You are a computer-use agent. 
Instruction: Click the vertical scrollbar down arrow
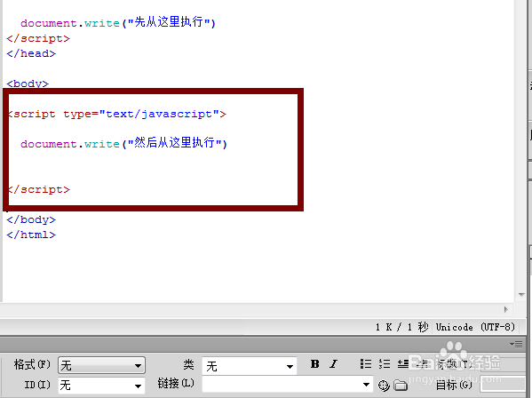tap(521, 295)
